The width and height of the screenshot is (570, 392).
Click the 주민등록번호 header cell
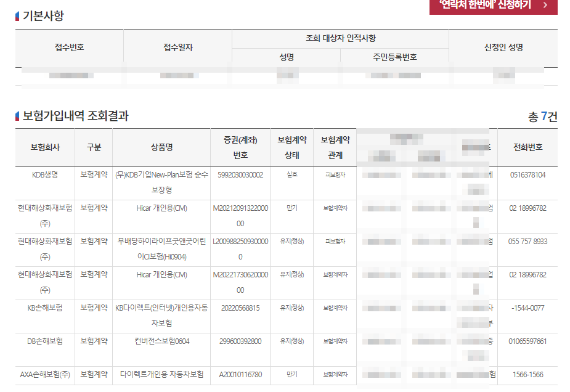395,57
